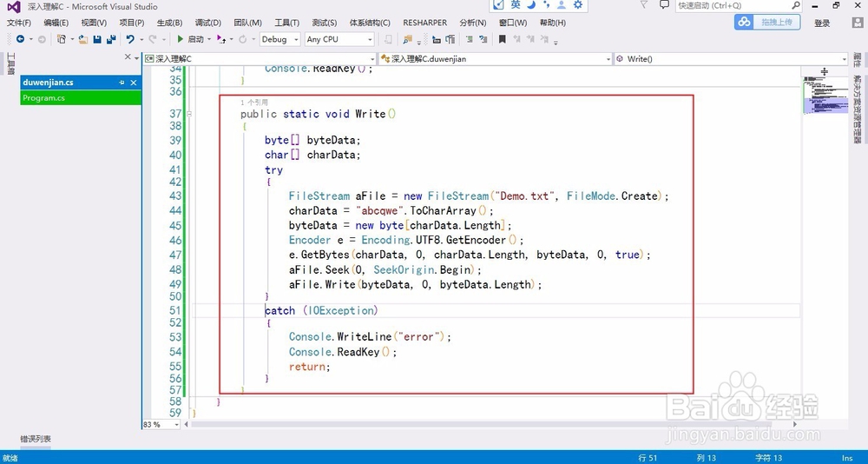Click the Redo arrow icon

[152, 39]
